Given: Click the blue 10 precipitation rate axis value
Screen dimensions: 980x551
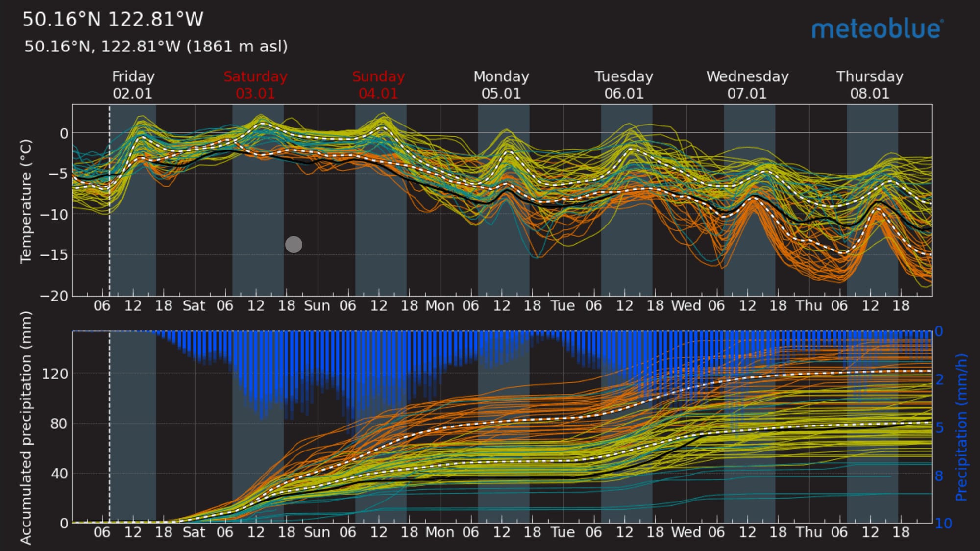Looking at the screenshot, I should coord(943,524).
